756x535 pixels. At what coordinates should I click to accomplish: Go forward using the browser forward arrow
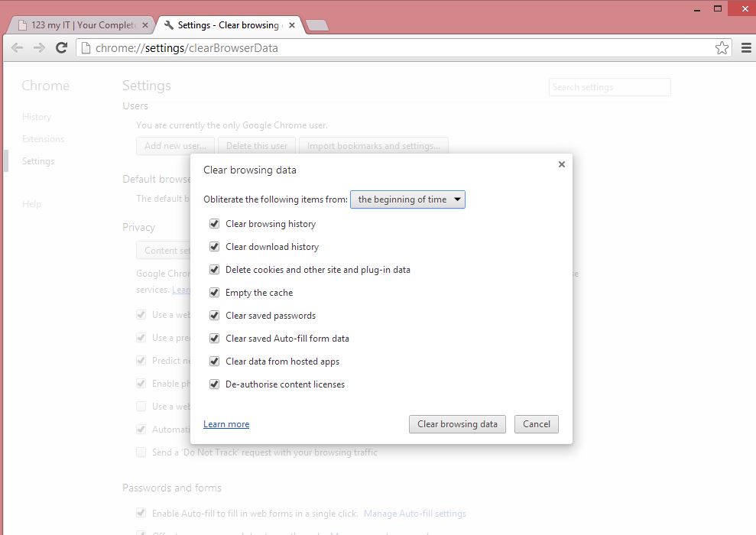click(x=39, y=47)
